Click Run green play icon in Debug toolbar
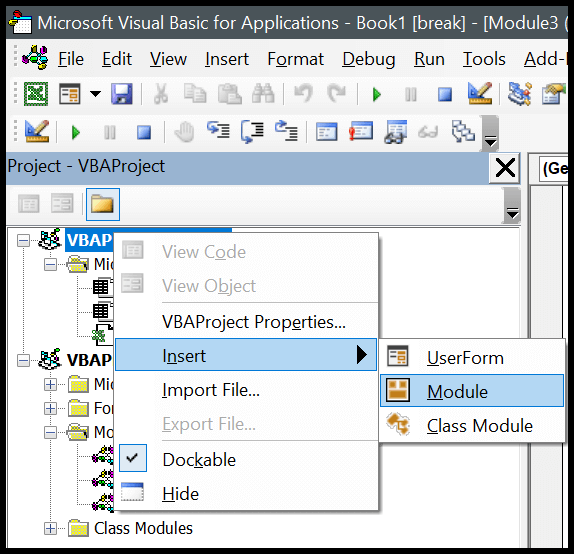The width and height of the screenshot is (574, 554). [76, 133]
